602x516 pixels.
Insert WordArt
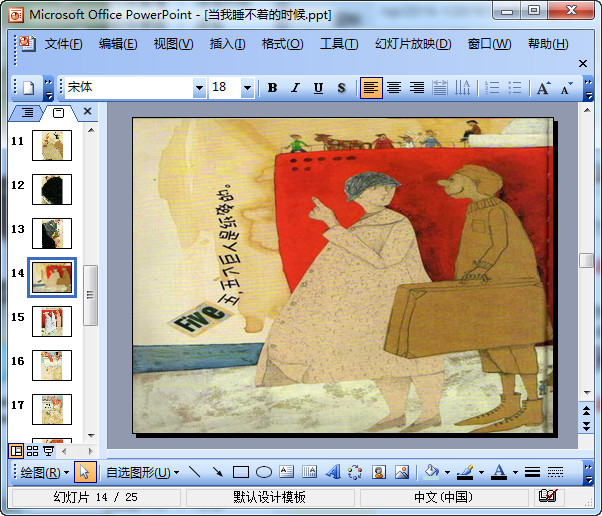pos(332,472)
